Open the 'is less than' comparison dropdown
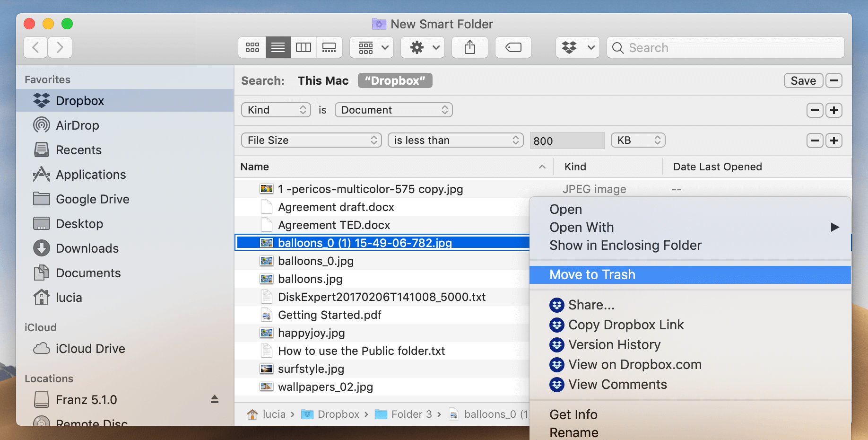The width and height of the screenshot is (868, 440). (x=455, y=140)
